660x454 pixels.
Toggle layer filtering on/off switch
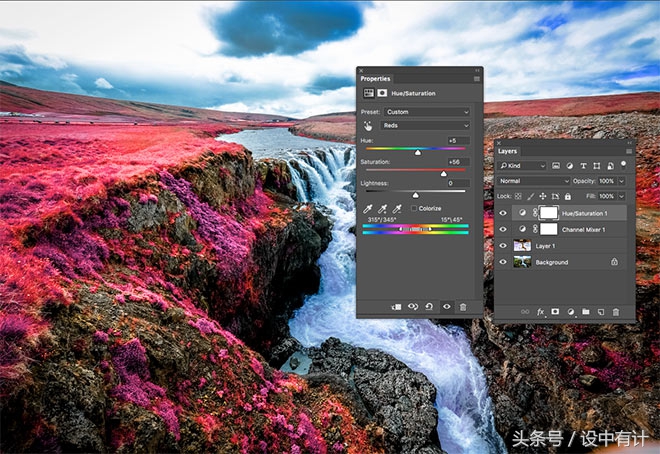coord(623,165)
